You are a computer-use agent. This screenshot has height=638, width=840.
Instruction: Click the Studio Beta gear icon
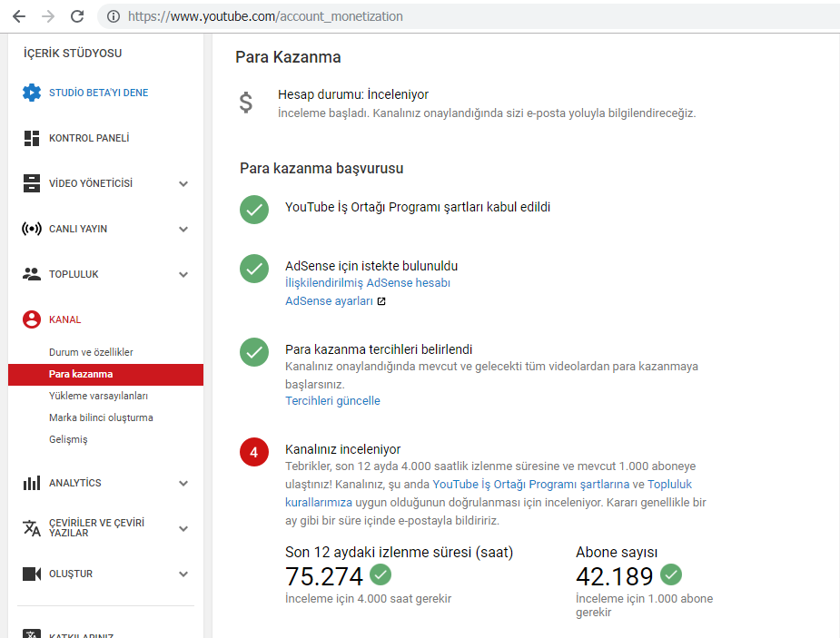click(32, 93)
